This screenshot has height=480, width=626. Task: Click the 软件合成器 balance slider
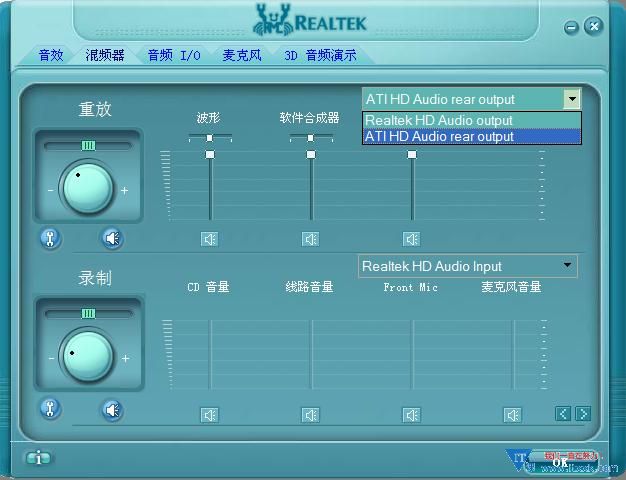click(311, 138)
